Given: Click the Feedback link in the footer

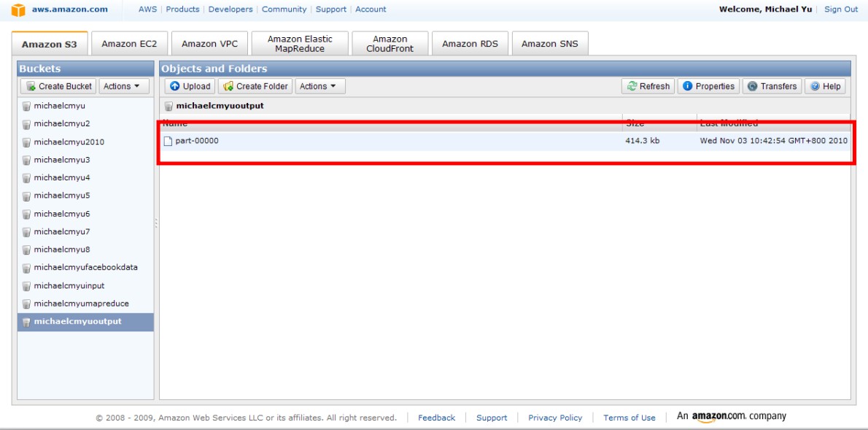Looking at the screenshot, I should pyautogui.click(x=436, y=418).
